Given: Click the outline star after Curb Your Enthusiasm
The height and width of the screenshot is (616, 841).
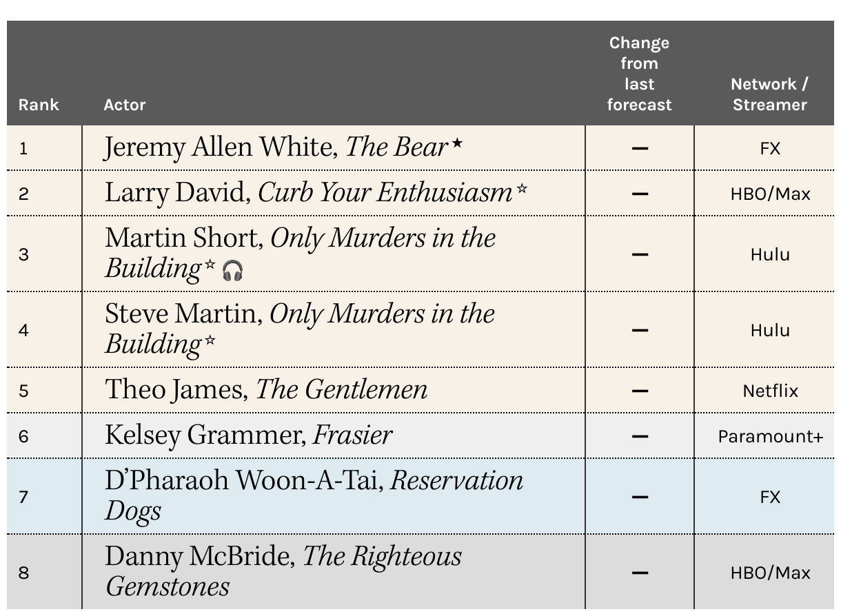Looking at the screenshot, I should coord(522,188).
